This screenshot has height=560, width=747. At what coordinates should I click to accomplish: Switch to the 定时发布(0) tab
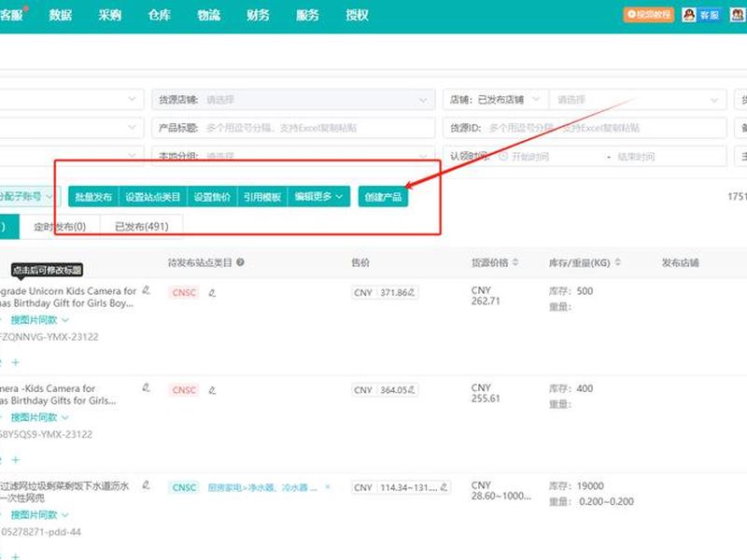pos(60,227)
